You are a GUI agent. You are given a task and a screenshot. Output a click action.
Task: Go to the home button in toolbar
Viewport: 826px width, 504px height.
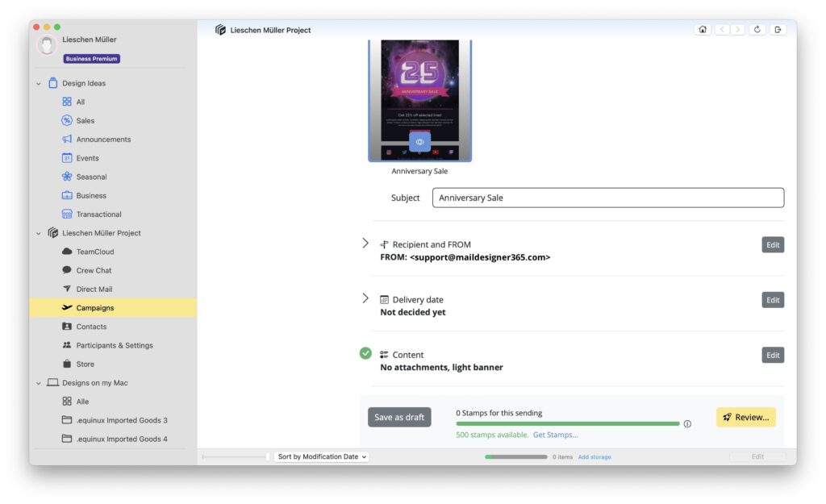[x=703, y=30]
